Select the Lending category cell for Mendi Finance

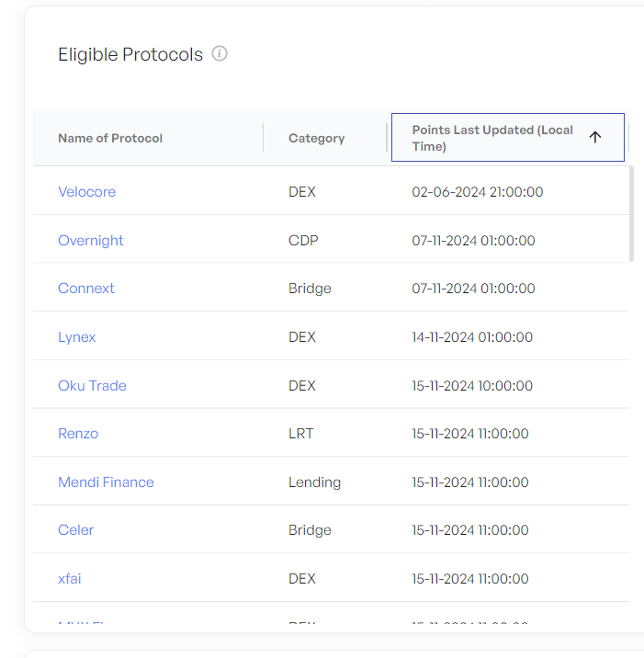314,482
